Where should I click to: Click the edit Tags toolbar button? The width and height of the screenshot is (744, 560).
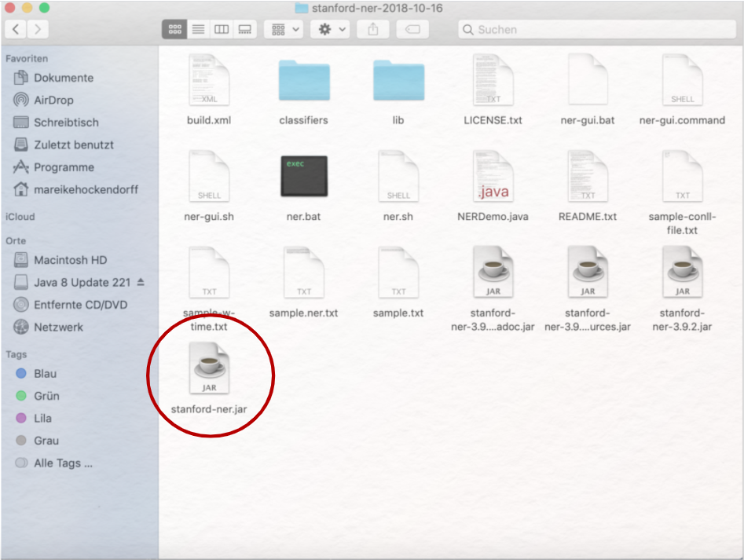pos(412,29)
